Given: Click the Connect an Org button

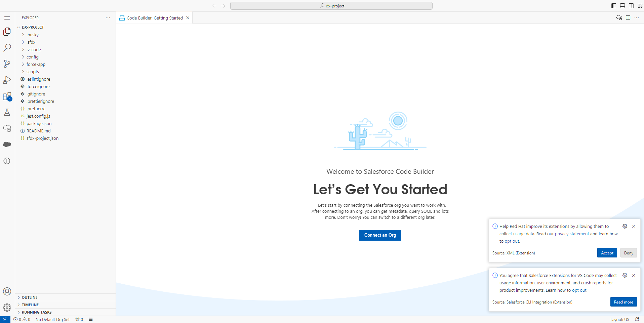Looking at the screenshot, I should 380,235.
